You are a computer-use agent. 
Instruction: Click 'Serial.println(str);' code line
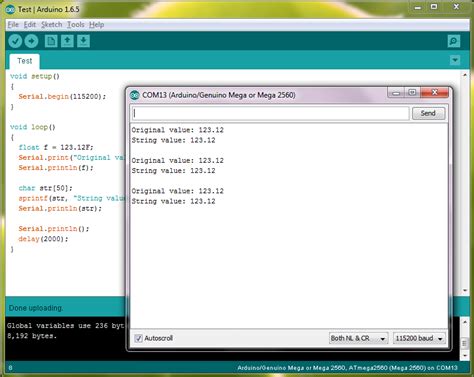(x=60, y=208)
